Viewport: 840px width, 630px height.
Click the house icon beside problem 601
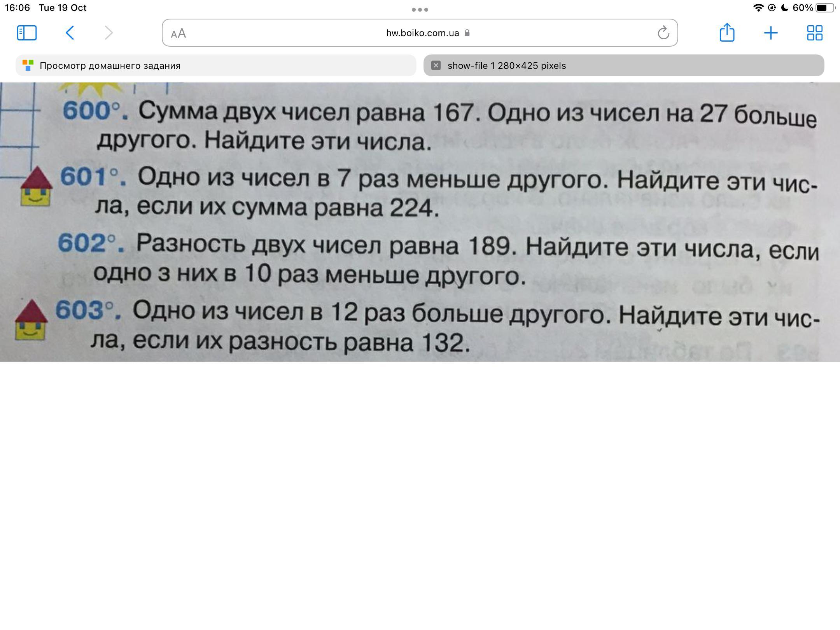coord(36,187)
